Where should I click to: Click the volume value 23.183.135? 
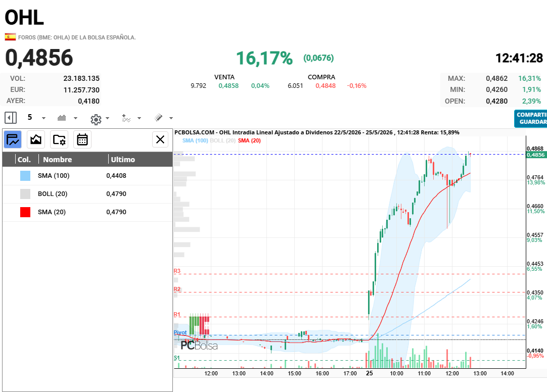(81, 78)
